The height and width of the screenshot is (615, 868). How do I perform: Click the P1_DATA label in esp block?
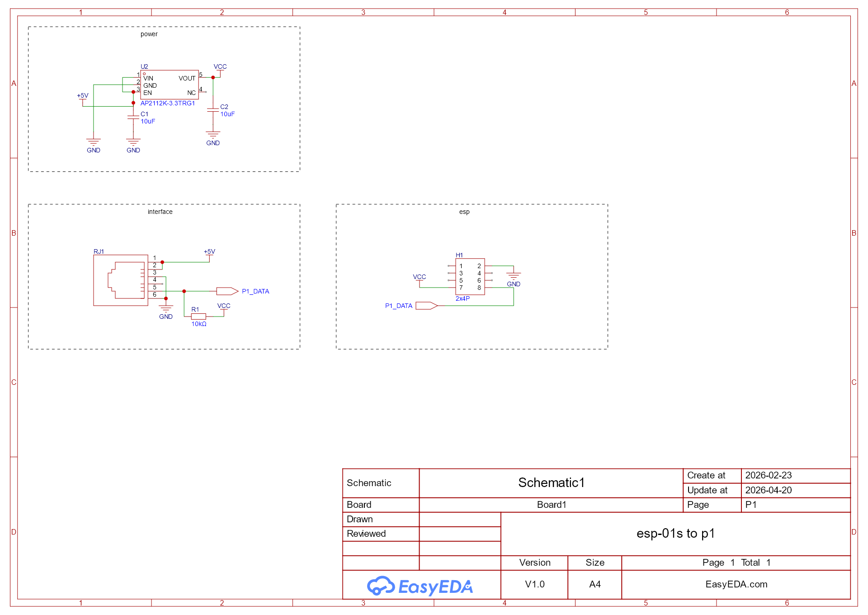(399, 306)
